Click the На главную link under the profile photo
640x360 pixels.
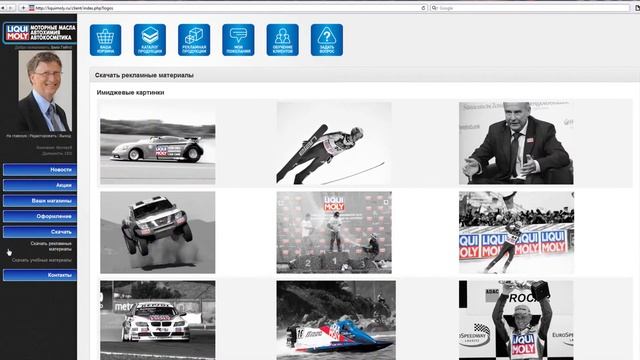[x=17, y=136]
